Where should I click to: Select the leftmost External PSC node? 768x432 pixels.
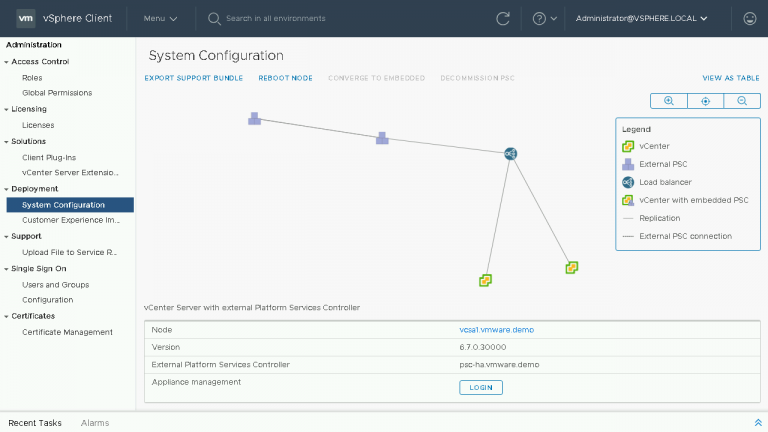click(x=254, y=119)
